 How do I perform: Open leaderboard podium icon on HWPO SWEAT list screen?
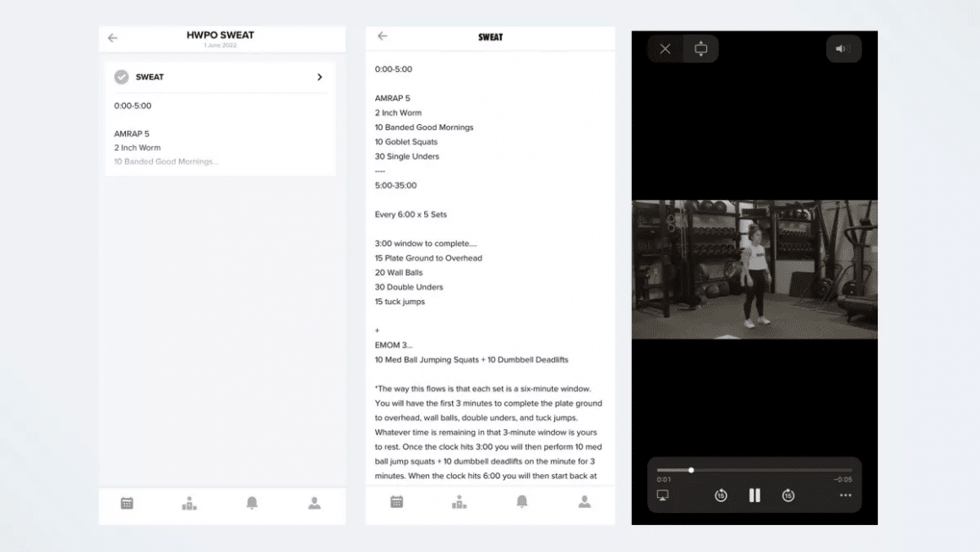[x=189, y=503]
